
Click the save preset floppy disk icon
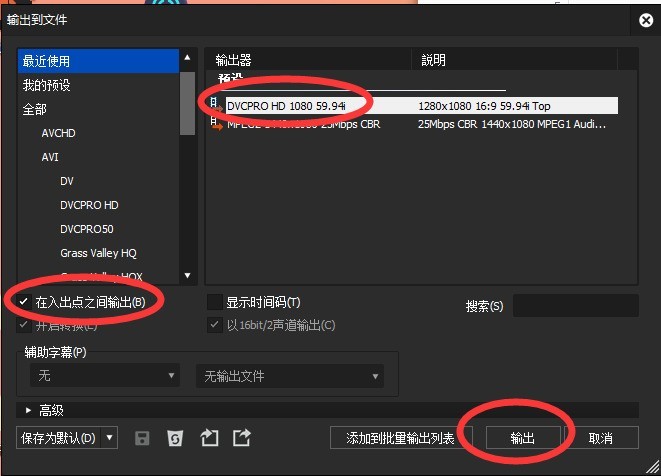[x=142, y=438]
